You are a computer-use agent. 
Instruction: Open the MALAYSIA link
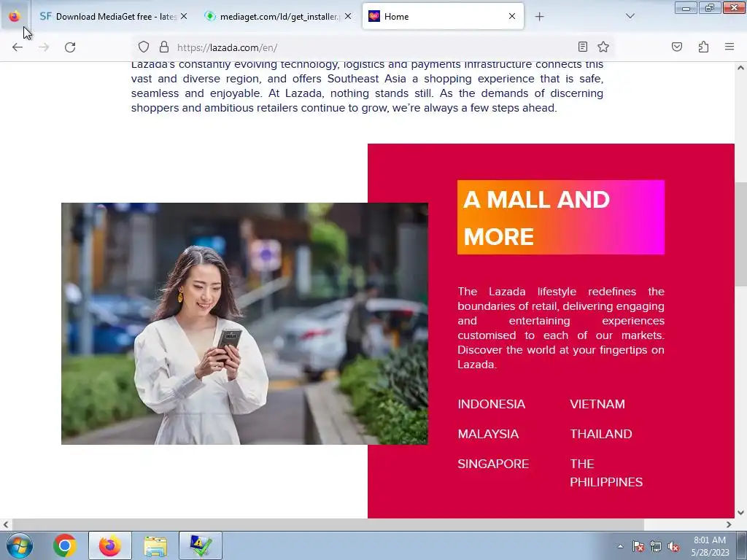[x=488, y=435]
